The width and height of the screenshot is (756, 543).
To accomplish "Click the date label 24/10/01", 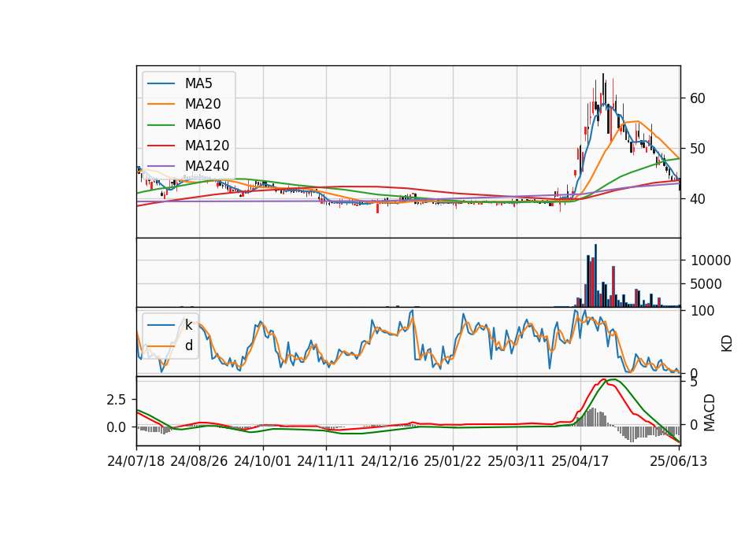I will point(263,461).
